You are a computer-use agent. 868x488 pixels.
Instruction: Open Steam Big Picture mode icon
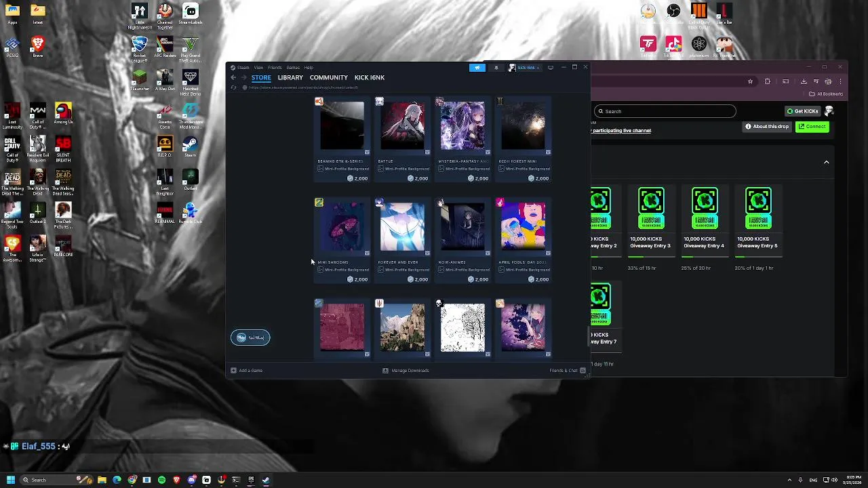pos(551,68)
